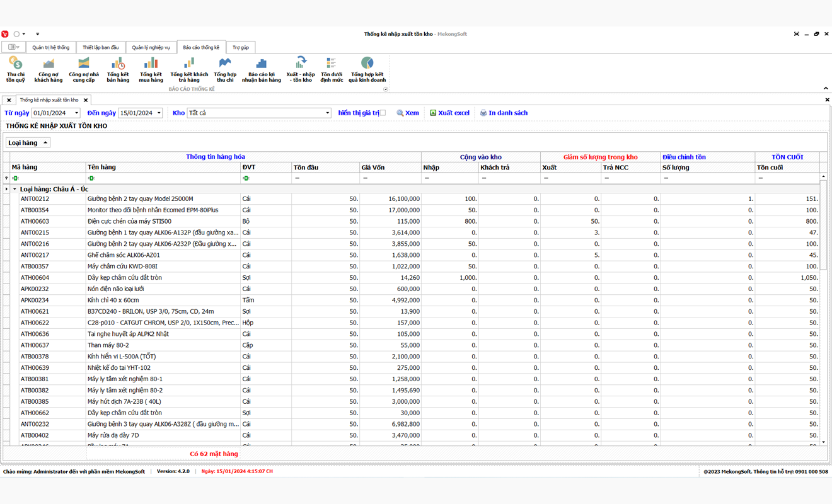
Task: Click the 16,100,000 cost price cell
Action: click(x=390, y=199)
